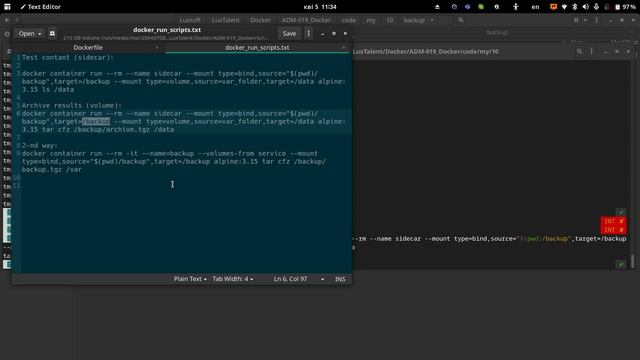Viewport: 640px width, 360px height.
Task: Open the Tab Width: 4 selector
Action: (x=233, y=279)
